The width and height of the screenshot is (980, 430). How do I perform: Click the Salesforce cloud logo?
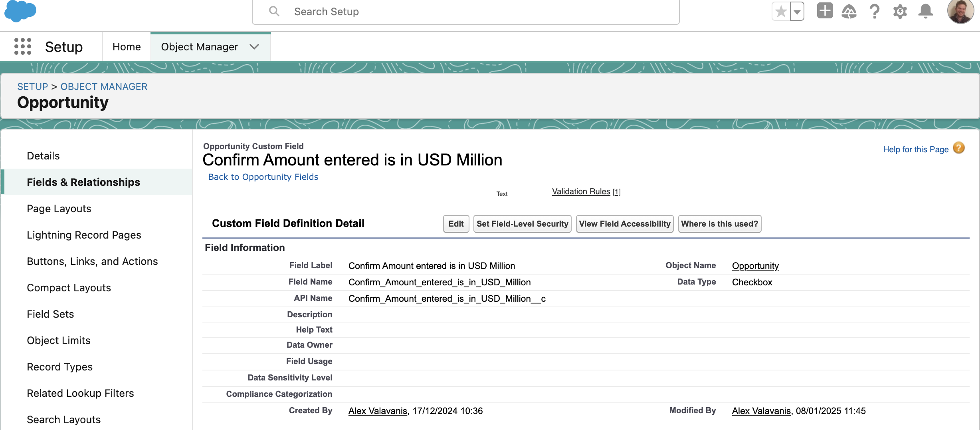click(x=20, y=11)
